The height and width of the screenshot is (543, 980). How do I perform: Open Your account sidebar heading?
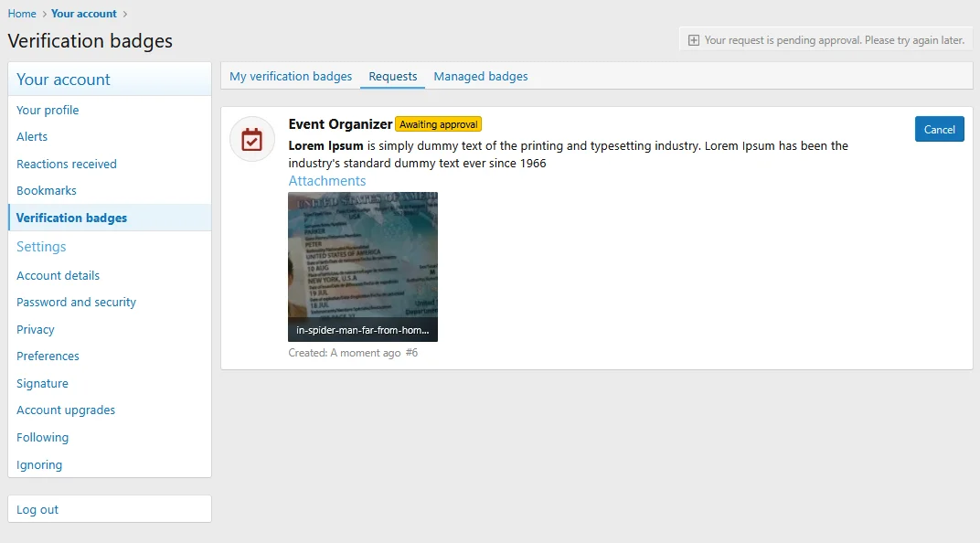click(63, 80)
